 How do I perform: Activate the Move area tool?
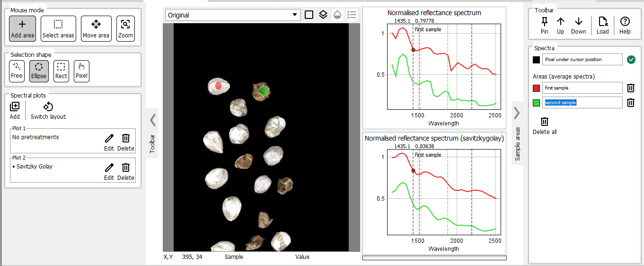[x=96, y=28]
